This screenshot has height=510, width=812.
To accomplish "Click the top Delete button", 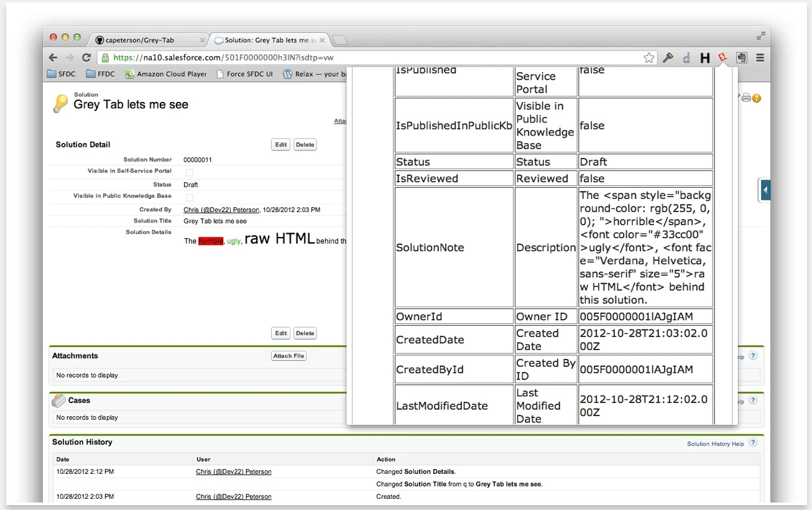I will pos(305,144).
